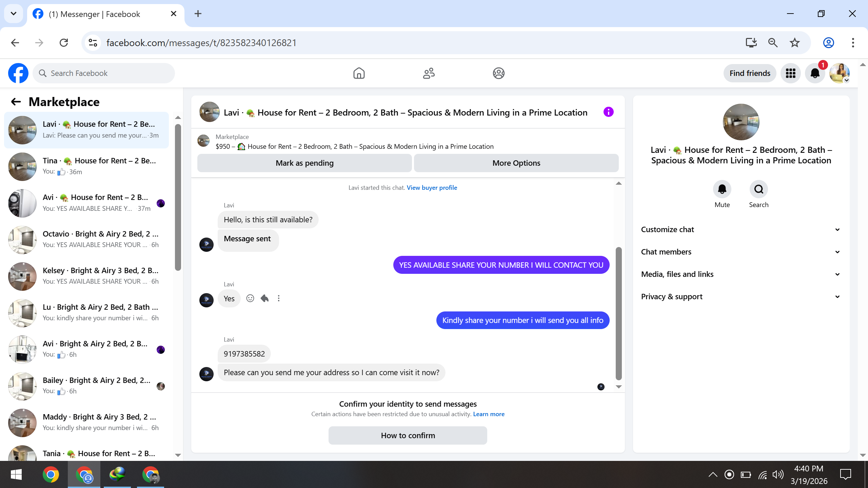This screenshot has height=488, width=868.
Task: Mute this conversation with bell toggle
Action: (x=722, y=189)
